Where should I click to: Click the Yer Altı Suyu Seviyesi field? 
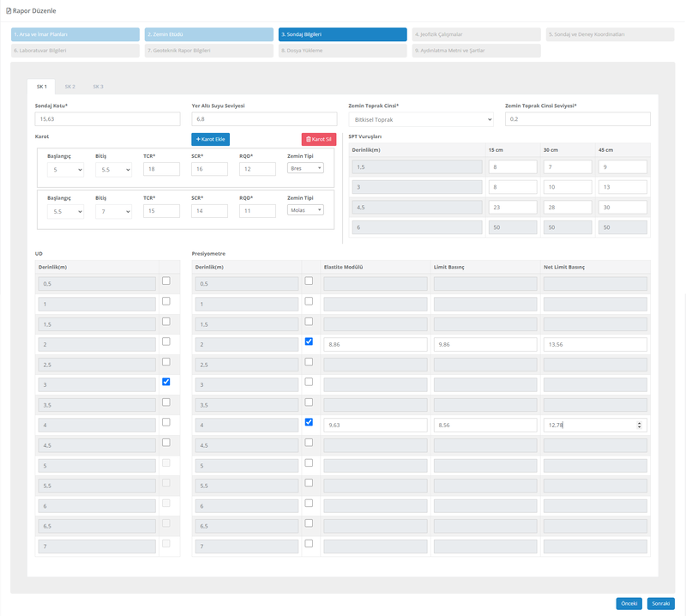click(264, 119)
